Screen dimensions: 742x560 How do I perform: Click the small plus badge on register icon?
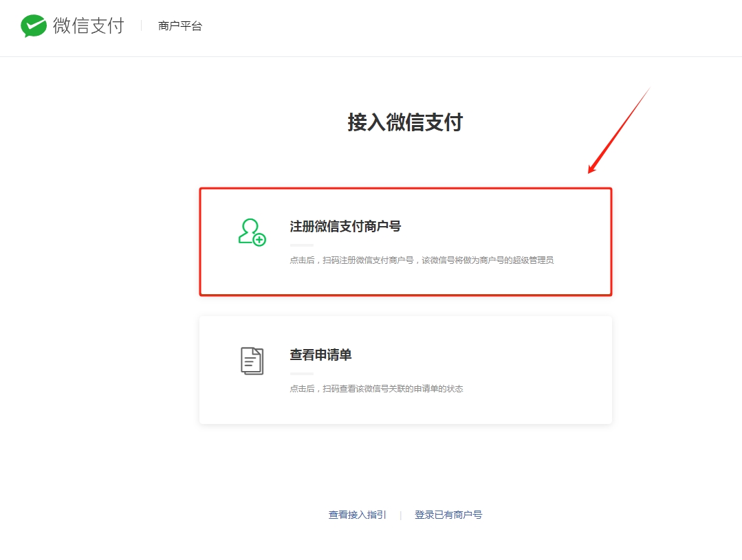click(259, 240)
